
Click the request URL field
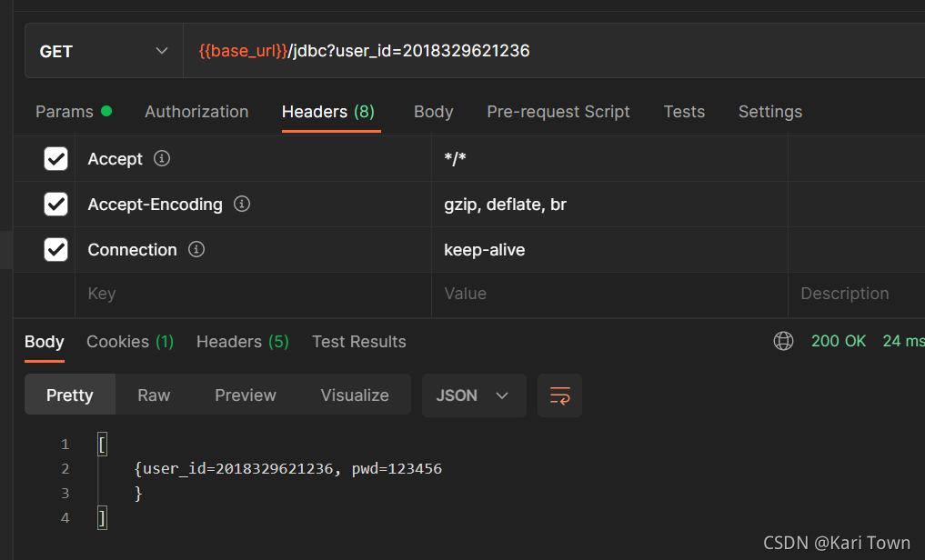pyautogui.click(x=554, y=51)
